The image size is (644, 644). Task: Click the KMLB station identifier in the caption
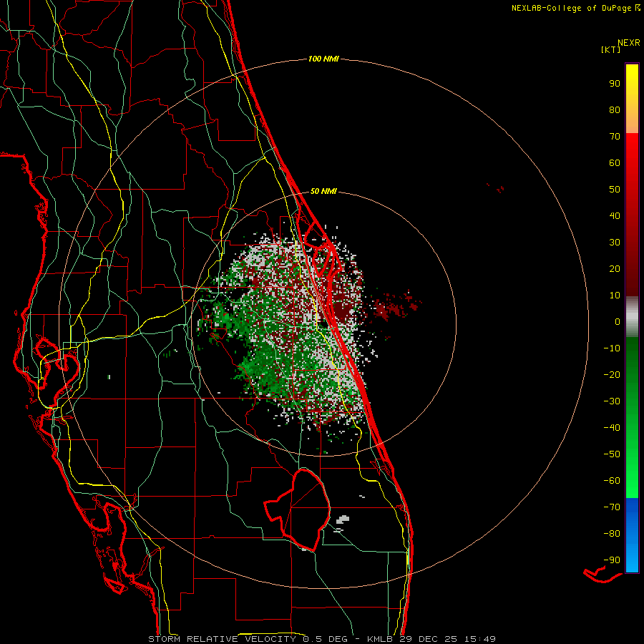(x=380, y=639)
